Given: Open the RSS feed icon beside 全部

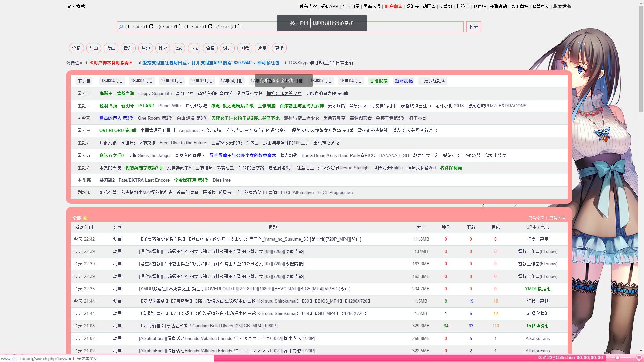Looking at the screenshot, I should (85, 218).
